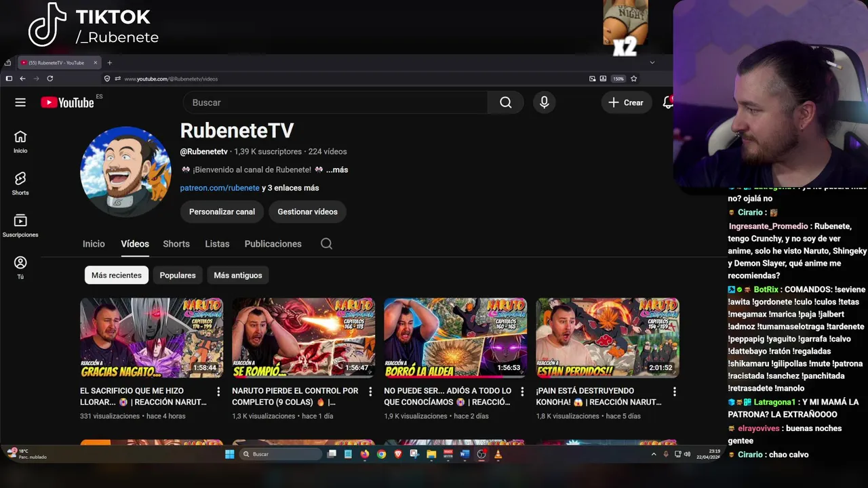
Task: Open options for NO PUEDE SER video
Action: [522, 391]
